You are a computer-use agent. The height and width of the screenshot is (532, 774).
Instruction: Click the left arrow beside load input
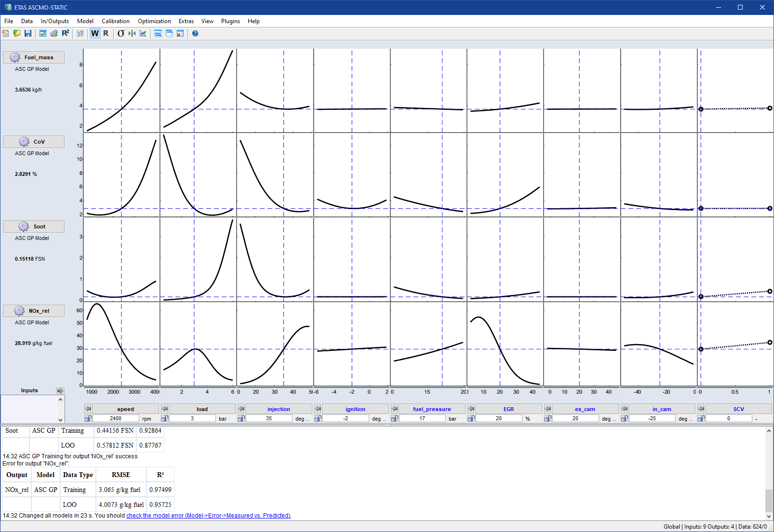click(x=164, y=409)
